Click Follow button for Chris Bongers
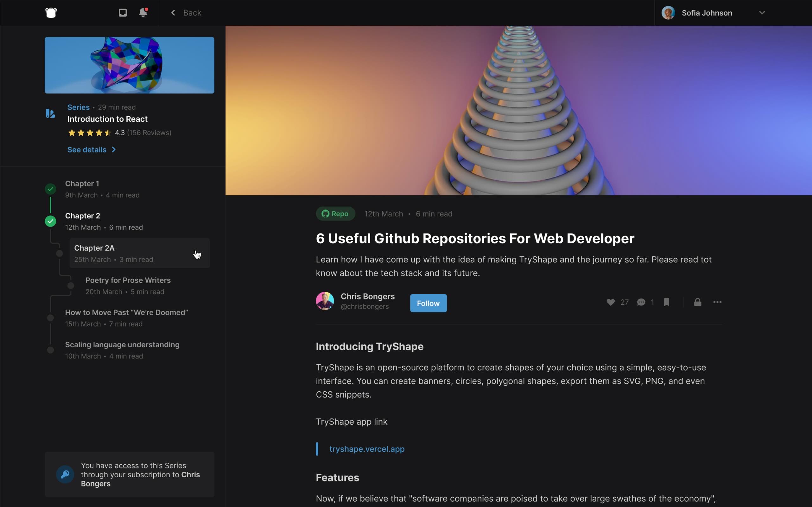Viewport: 812px width, 507px height. [x=428, y=303]
